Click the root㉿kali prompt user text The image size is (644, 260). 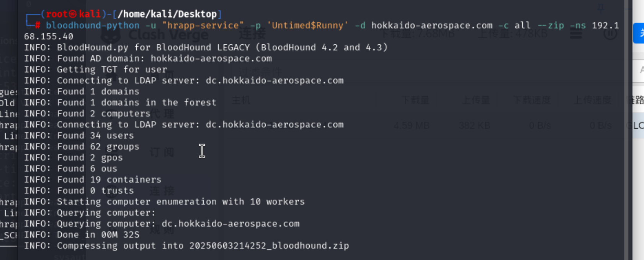(73, 14)
